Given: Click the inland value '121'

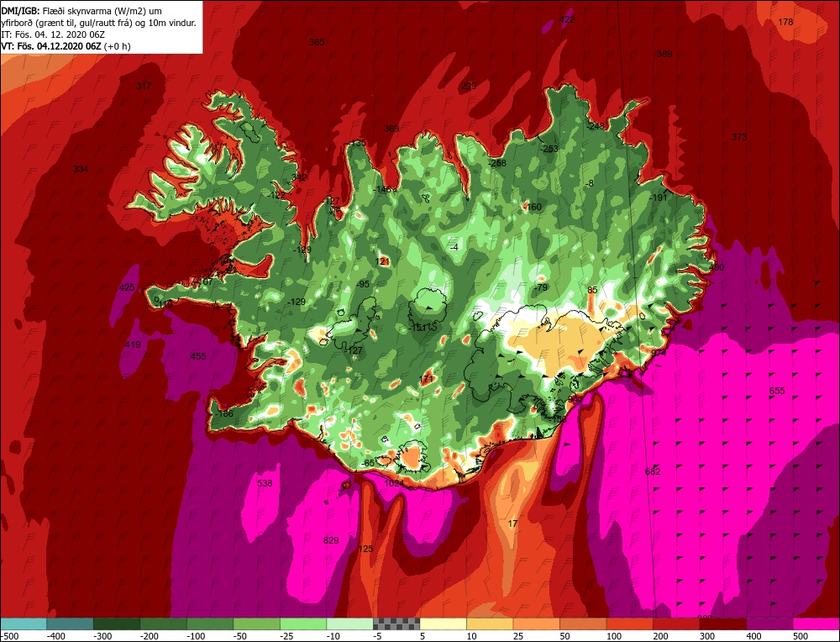Looking at the screenshot, I should tap(382, 261).
